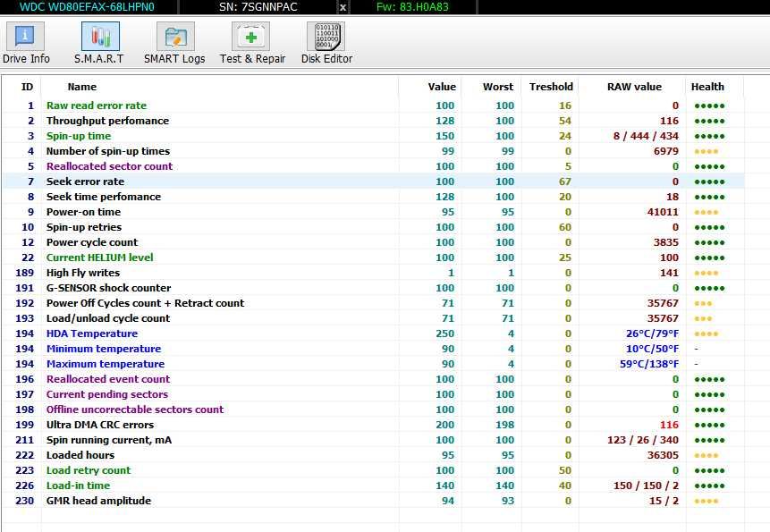770x532 pixels.
Task: Sort by the Value column header
Action: coord(442,87)
